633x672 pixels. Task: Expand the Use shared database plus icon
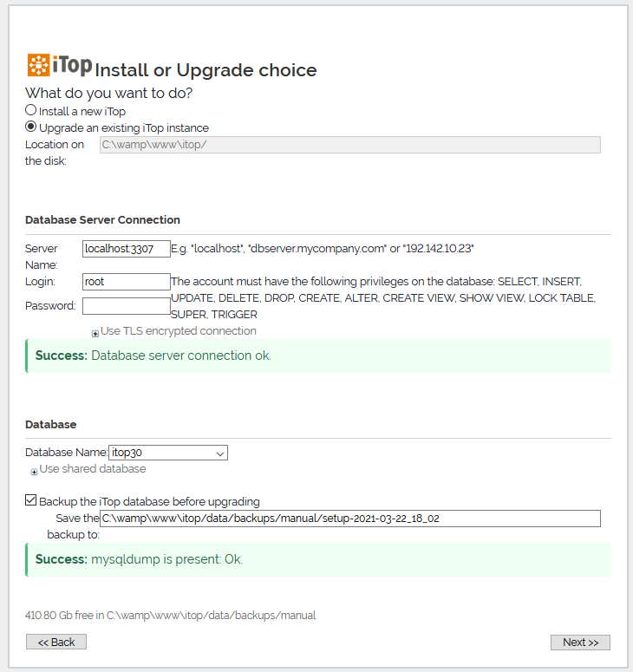coord(34,471)
